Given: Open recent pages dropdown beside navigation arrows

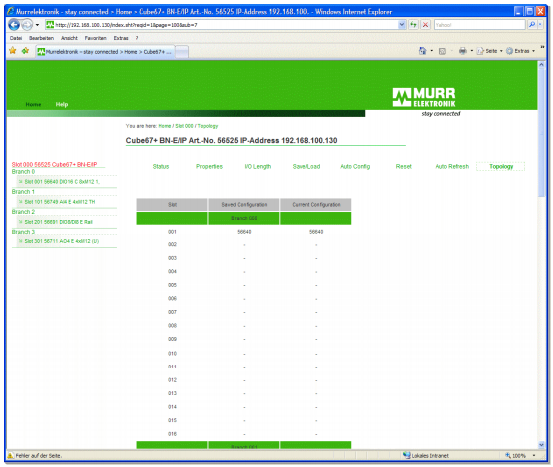Looking at the screenshot, I should (37, 25).
